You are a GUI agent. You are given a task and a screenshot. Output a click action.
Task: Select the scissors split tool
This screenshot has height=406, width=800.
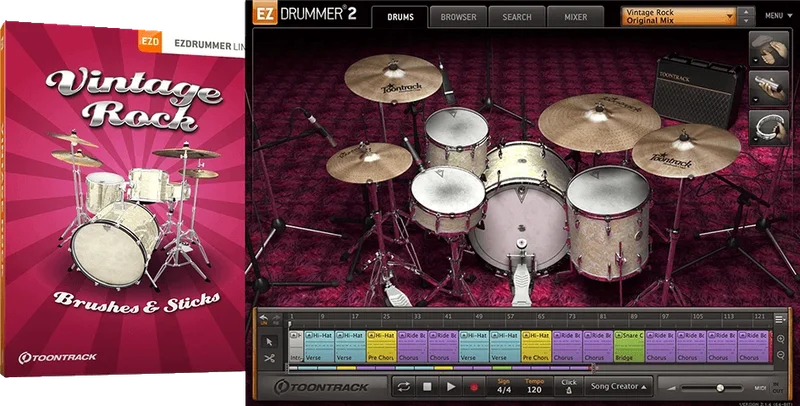pyautogui.click(x=270, y=359)
